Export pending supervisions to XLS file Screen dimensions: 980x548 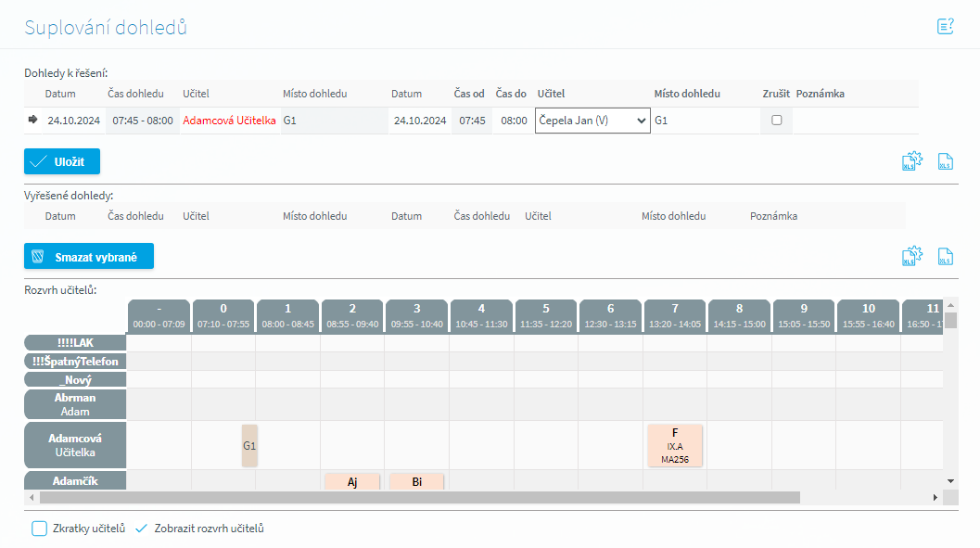[x=946, y=161]
